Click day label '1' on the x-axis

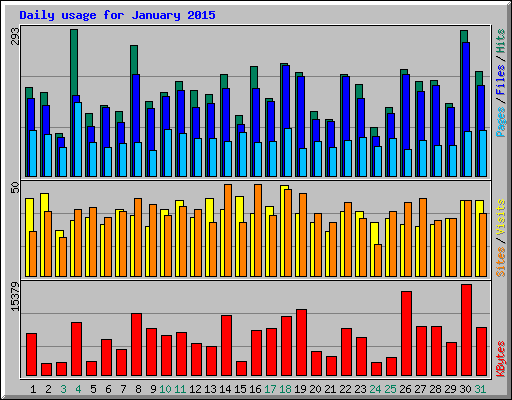[33, 389]
